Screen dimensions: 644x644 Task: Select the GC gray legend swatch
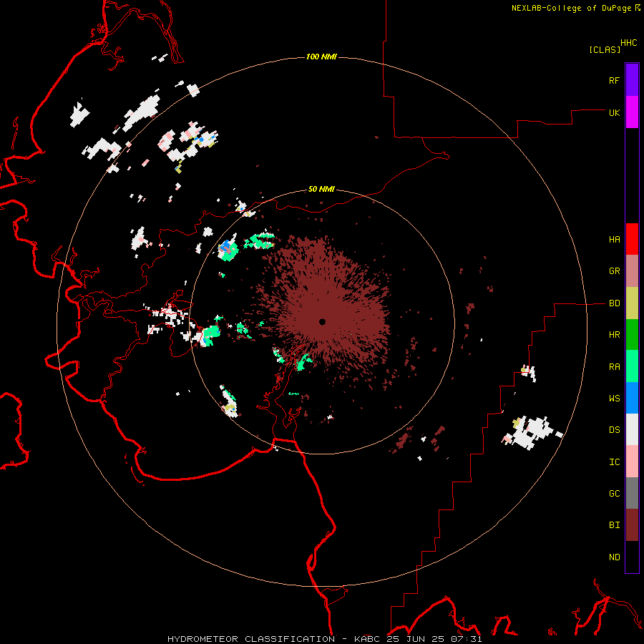632,493
